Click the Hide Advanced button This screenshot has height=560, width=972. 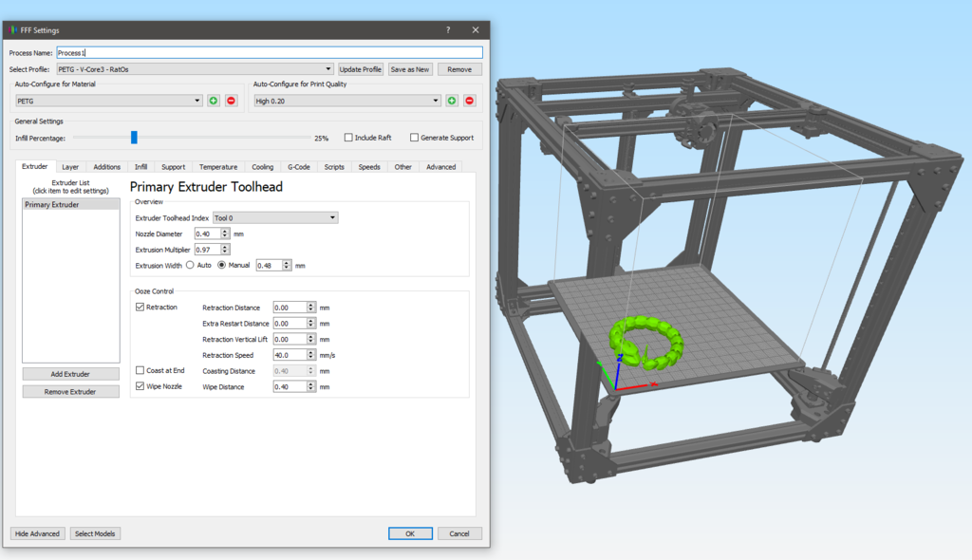coord(37,533)
